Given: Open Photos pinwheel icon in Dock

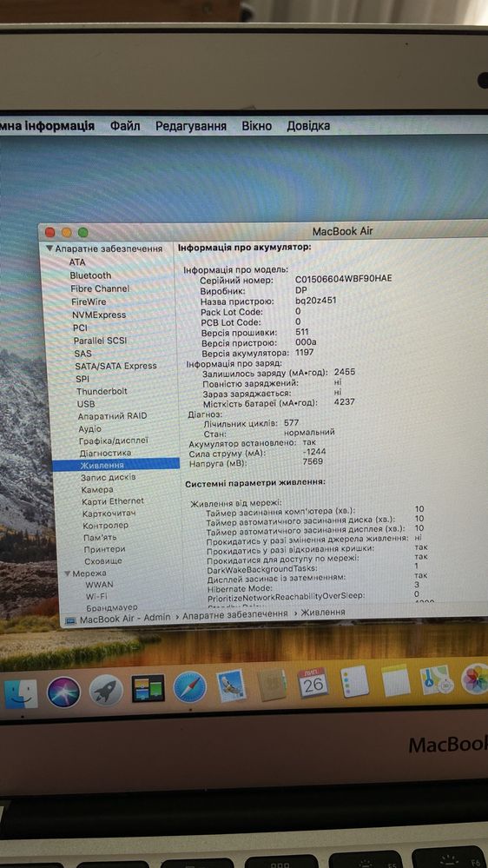Looking at the screenshot, I should coord(475,678).
